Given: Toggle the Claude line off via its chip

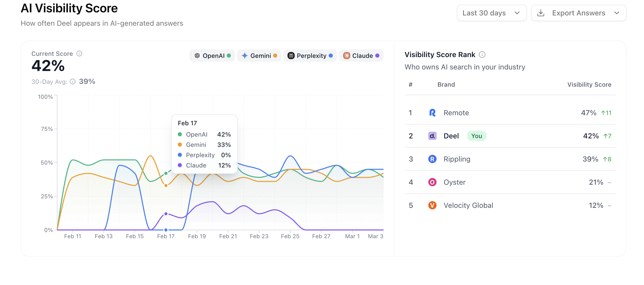Looking at the screenshot, I should [361, 56].
